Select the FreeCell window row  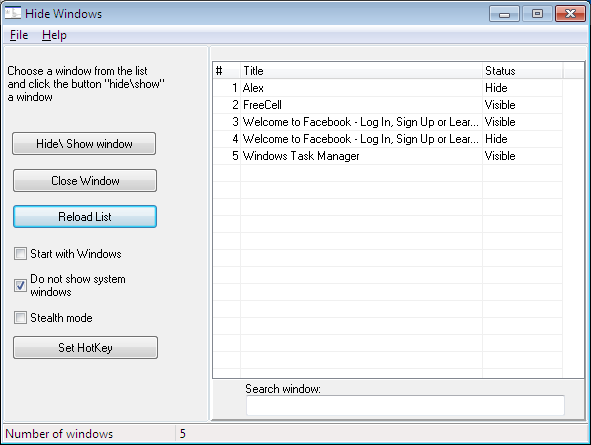[388, 105]
